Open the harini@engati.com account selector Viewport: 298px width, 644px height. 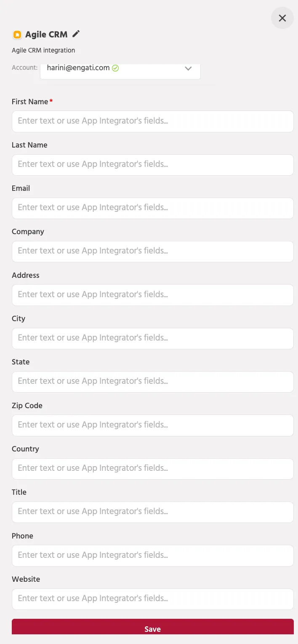120,70
